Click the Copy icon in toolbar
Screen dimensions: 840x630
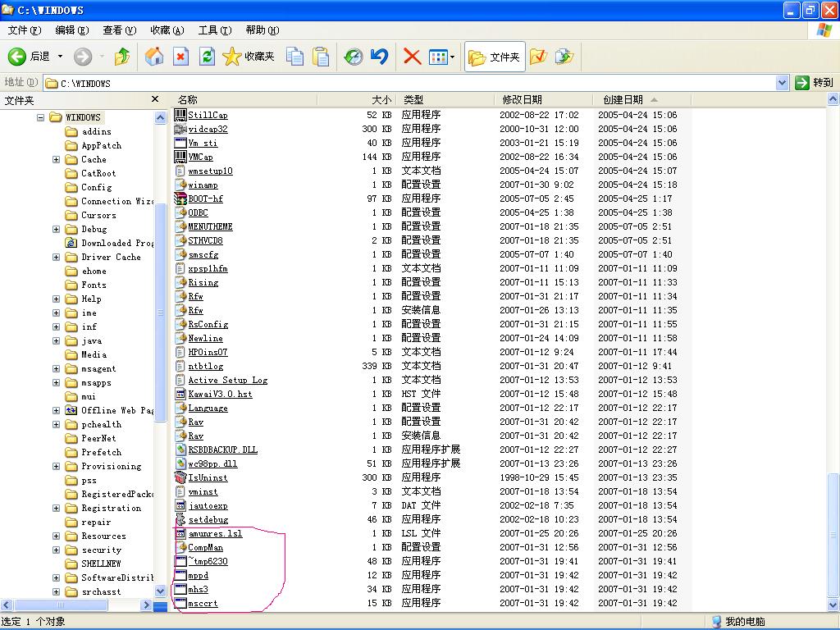click(294, 57)
